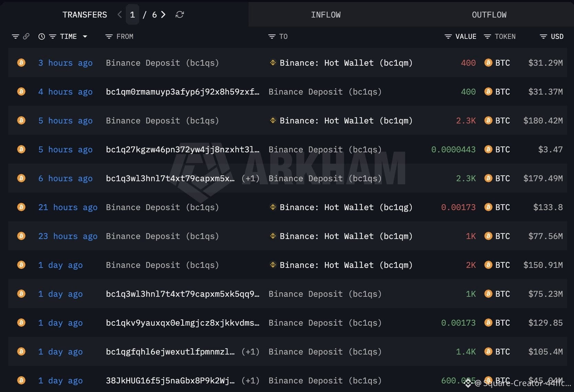Click Bitcoin chain icon in 23 hours ago row
Viewport: 574px width, 392px height.
(x=21, y=236)
